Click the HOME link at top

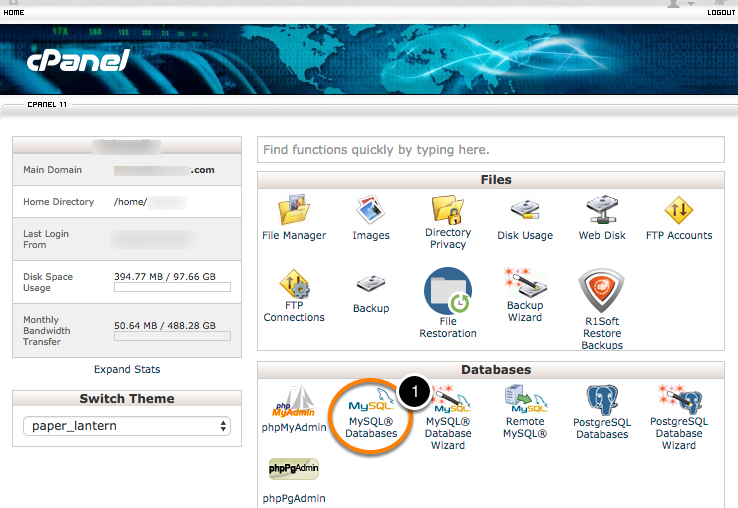click(x=14, y=12)
